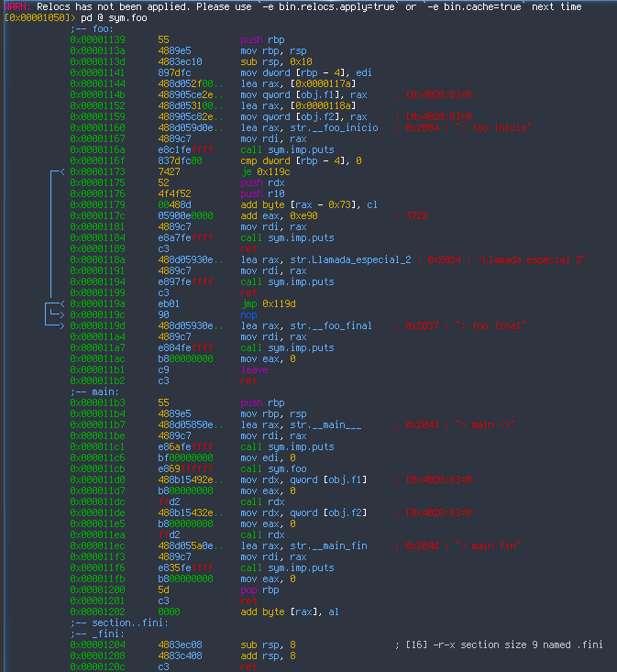Select the 'call sym.foo' instruction
The image size is (617, 672).
pos(275,468)
